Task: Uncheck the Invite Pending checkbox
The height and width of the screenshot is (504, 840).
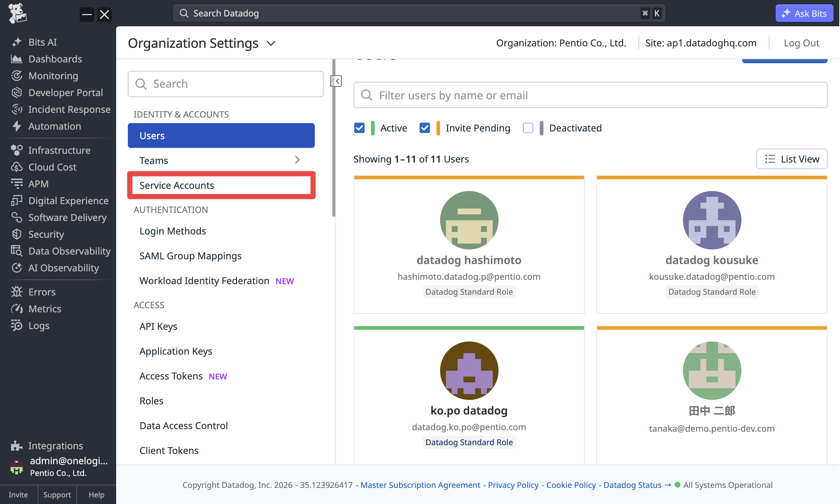Action: click(x=425, y=128)
